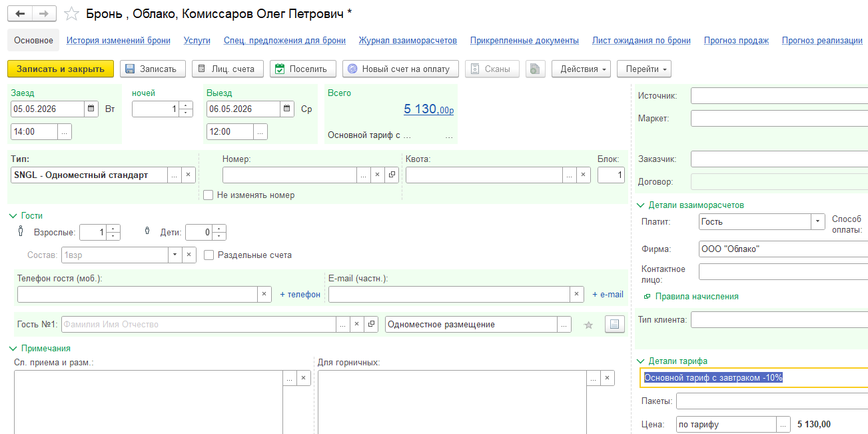Clear the Для горничных note
868x434 pixels.
607,378
